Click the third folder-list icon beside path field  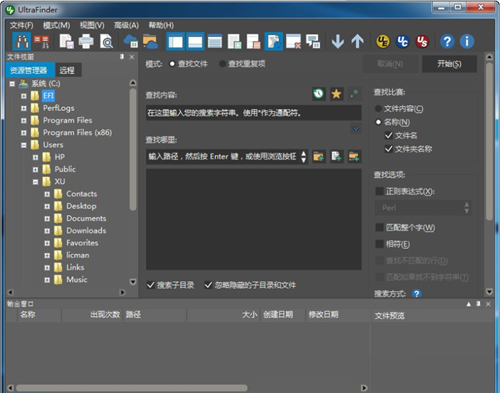[354, 156]
